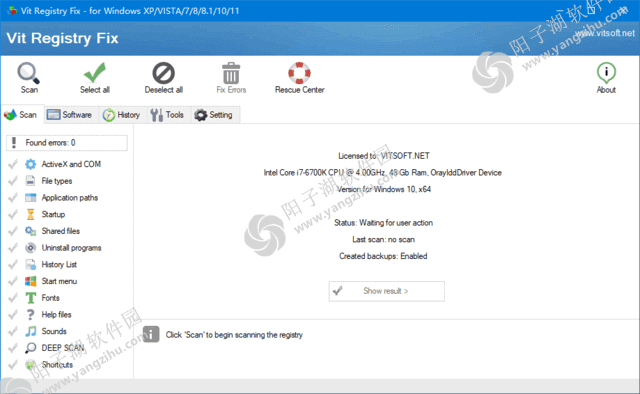Click the Fonts green T icon

click(x=30, y=298)
